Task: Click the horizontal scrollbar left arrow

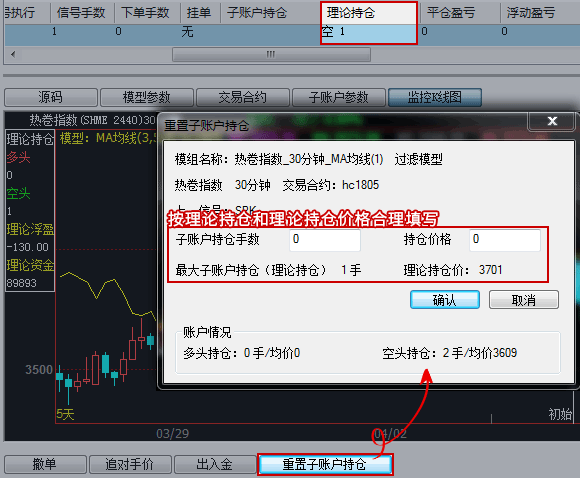Action: [x=13, y=54]
